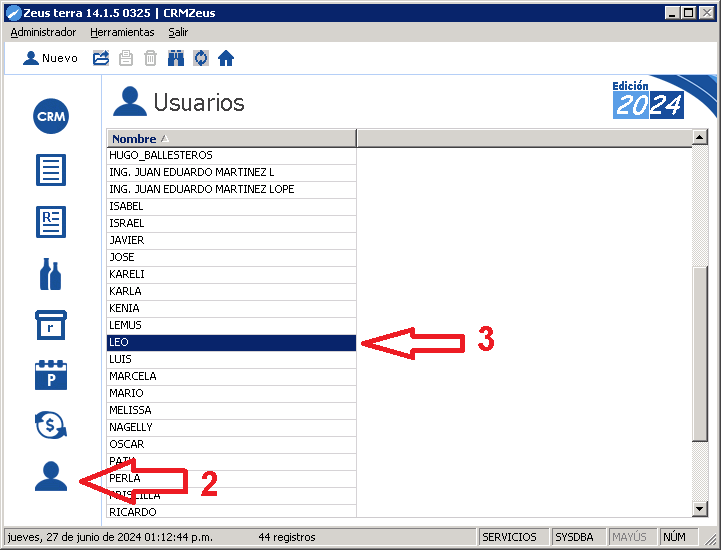Viewport: 721px width, 550px height.
Task: Select user PERLA
Action: tap(232, 479)
